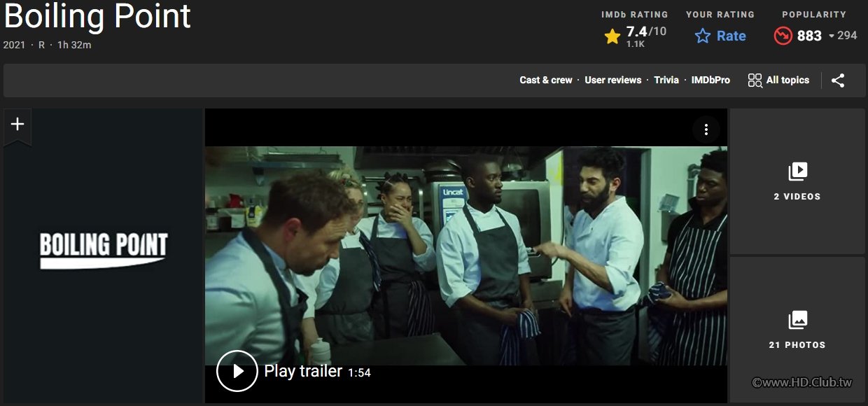This screenshot has width=868, height=406.
Task: Click the Play trailer text label
Action: [x=303, y=371]
